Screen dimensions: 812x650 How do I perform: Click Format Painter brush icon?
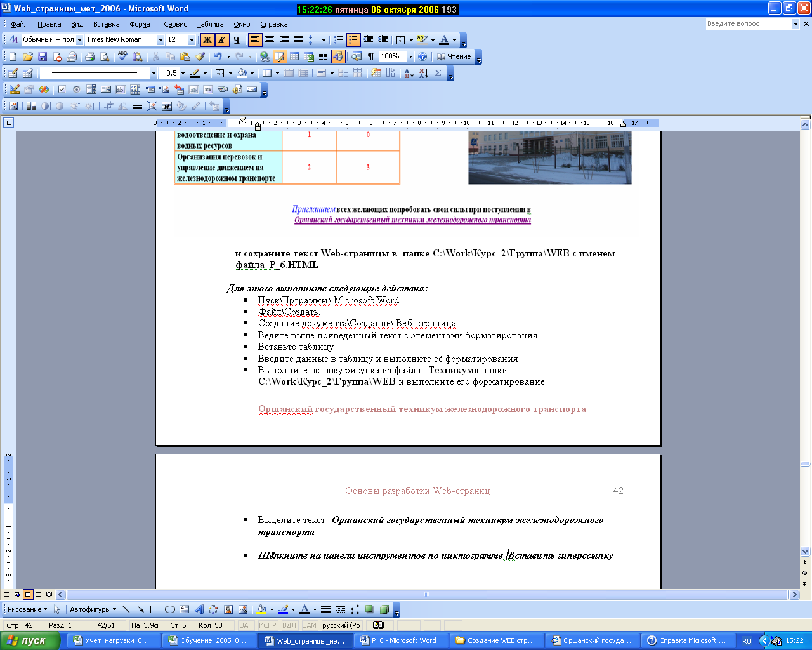[200, 56]
